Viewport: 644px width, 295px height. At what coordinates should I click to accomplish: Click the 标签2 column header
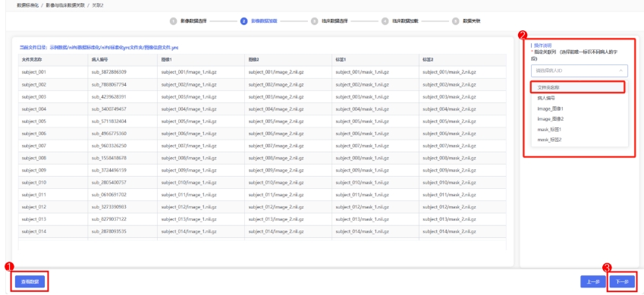coord(463,60)
